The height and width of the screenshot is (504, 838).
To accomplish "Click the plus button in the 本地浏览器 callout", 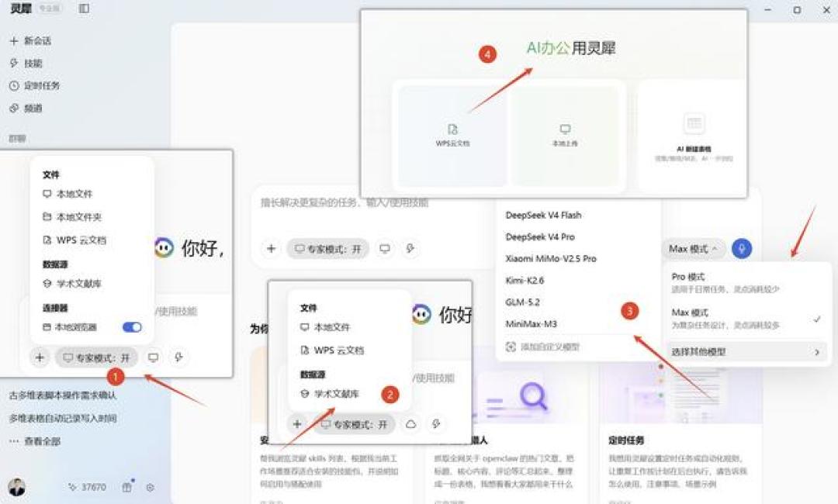I will coord(40,357).
